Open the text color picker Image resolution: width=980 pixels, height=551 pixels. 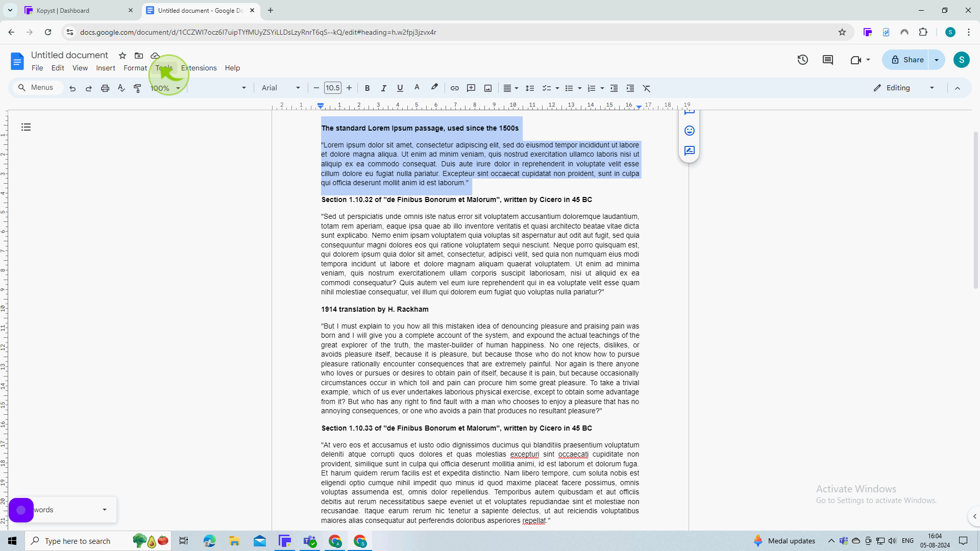coord(416,88)
